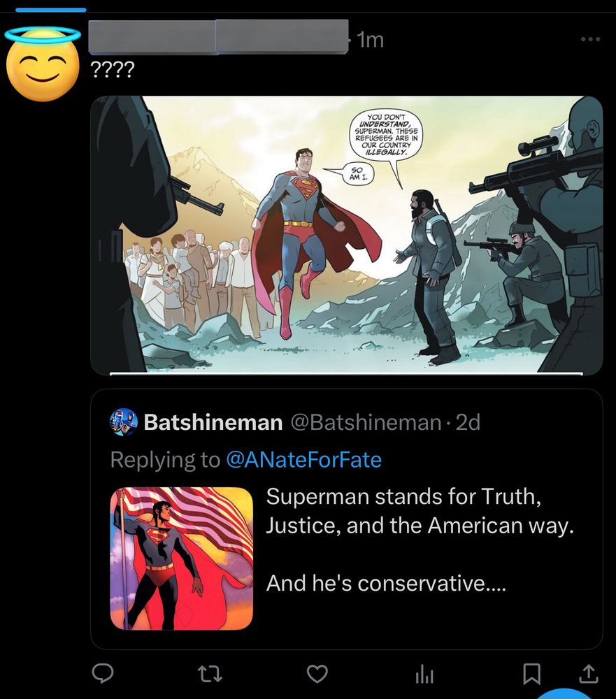This screenshot has width=616, height=699.
Task: Open the three-dot more options menu
Action: click(590, 39)
